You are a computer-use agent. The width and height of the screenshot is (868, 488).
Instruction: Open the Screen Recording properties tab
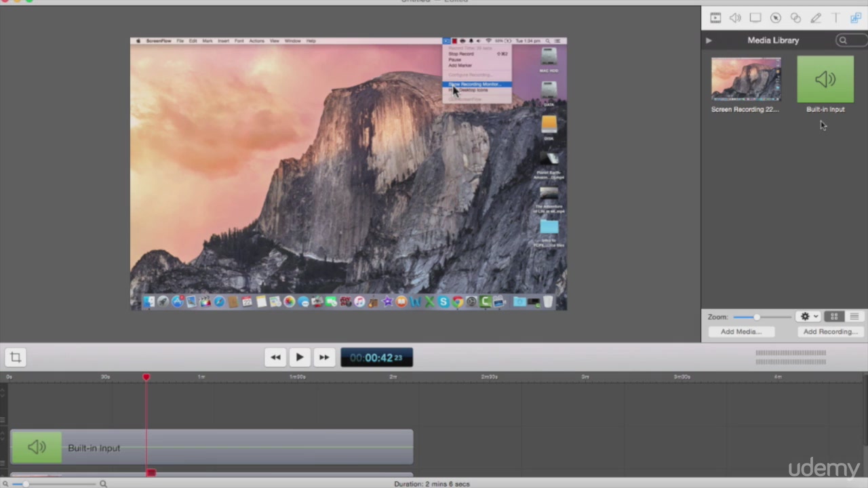pyautogui.click(x=755, y=18)
